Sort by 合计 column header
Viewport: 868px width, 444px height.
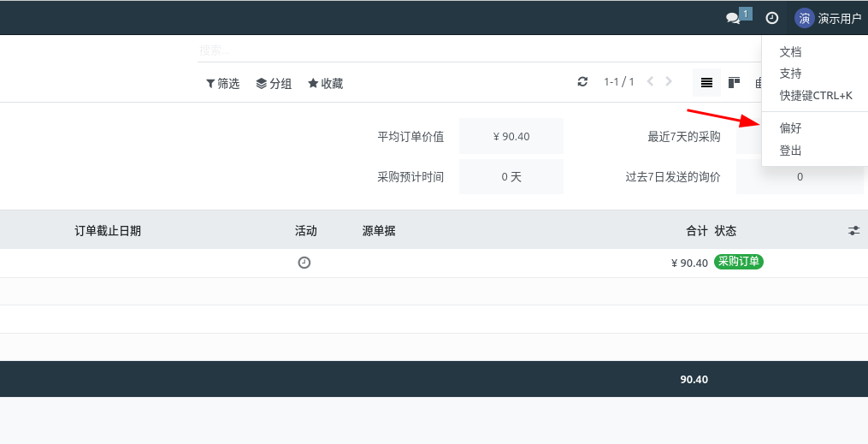697,231
